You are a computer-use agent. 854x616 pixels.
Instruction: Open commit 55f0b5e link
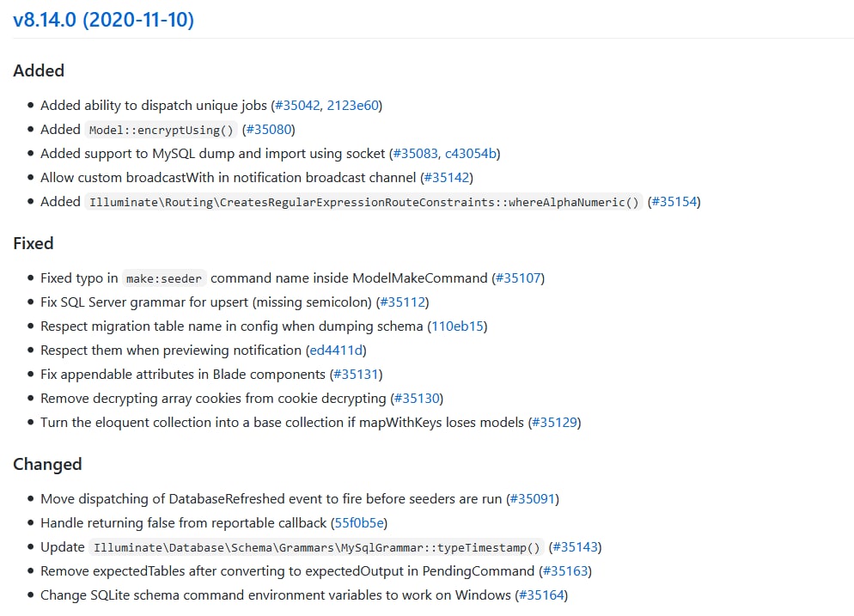pos(360,523)
